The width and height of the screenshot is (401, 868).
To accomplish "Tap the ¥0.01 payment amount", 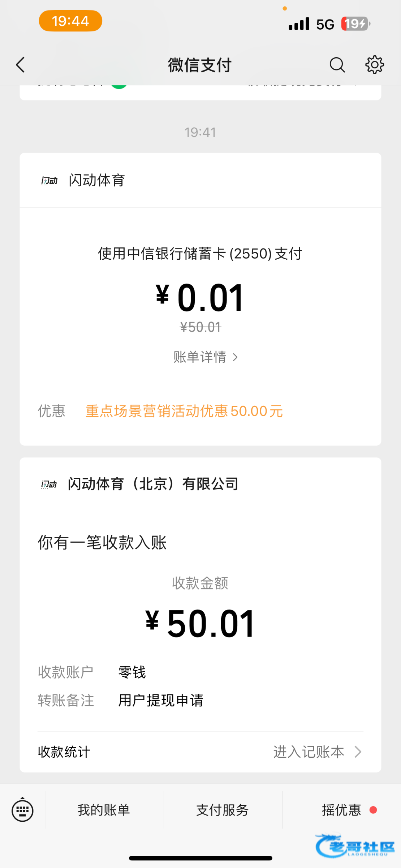I will coord(200,298).
